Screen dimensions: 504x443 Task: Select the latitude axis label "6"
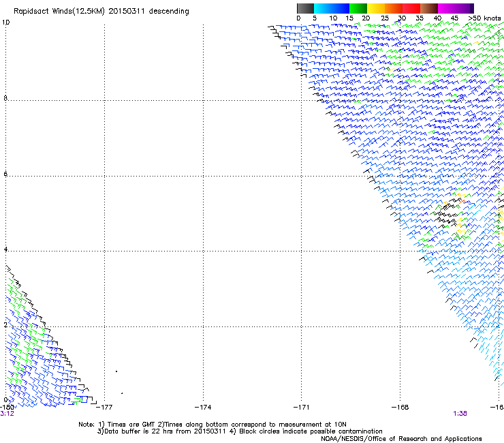pyautogui.click(x=5, y=174)
